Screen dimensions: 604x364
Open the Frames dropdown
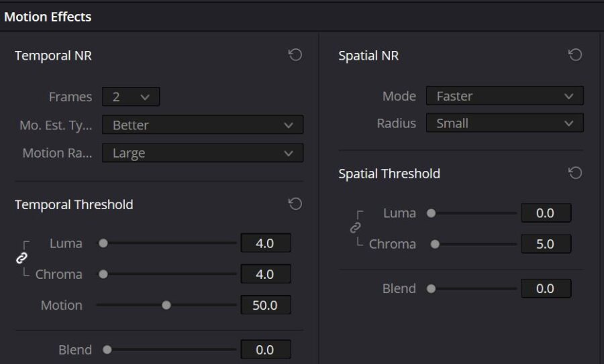point(131,97)
